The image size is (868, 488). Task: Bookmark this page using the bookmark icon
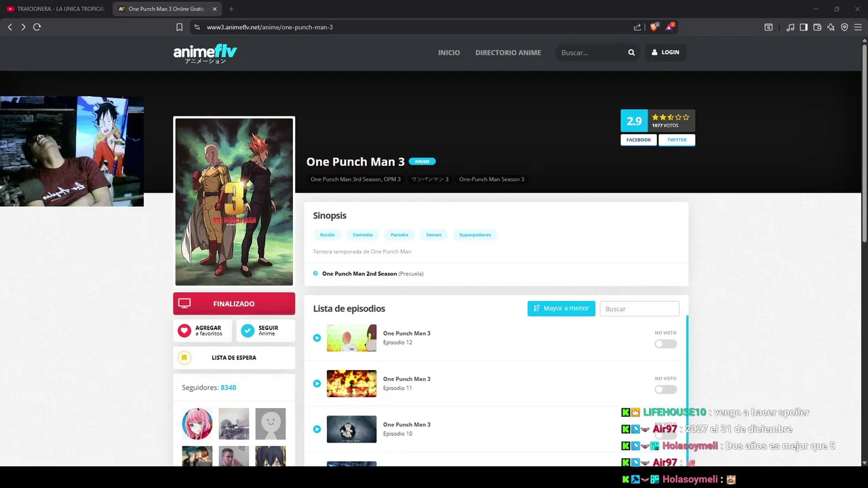(179, 27)
